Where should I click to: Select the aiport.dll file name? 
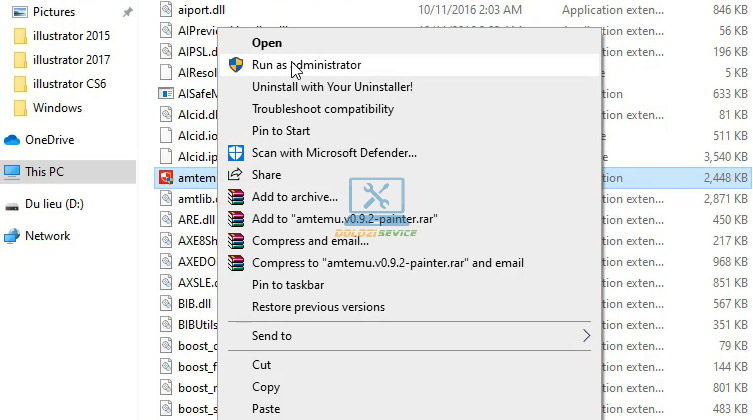pyautogui.click(x=201, y=10)
